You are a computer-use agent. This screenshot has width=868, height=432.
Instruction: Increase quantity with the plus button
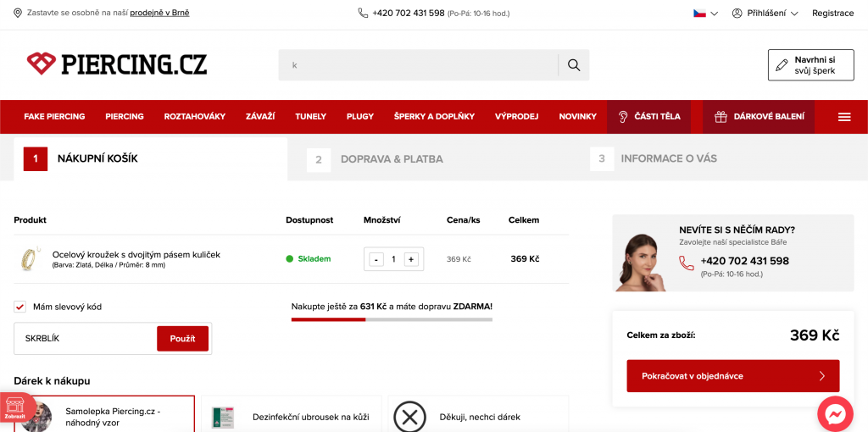click(x=411, y=259)
